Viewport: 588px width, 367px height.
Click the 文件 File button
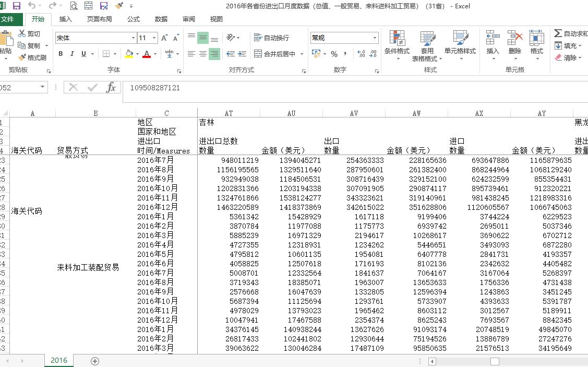7,19
